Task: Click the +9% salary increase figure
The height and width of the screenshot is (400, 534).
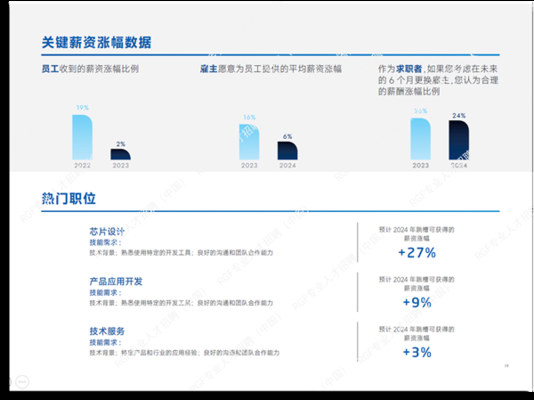Action: tap(417, 303)
